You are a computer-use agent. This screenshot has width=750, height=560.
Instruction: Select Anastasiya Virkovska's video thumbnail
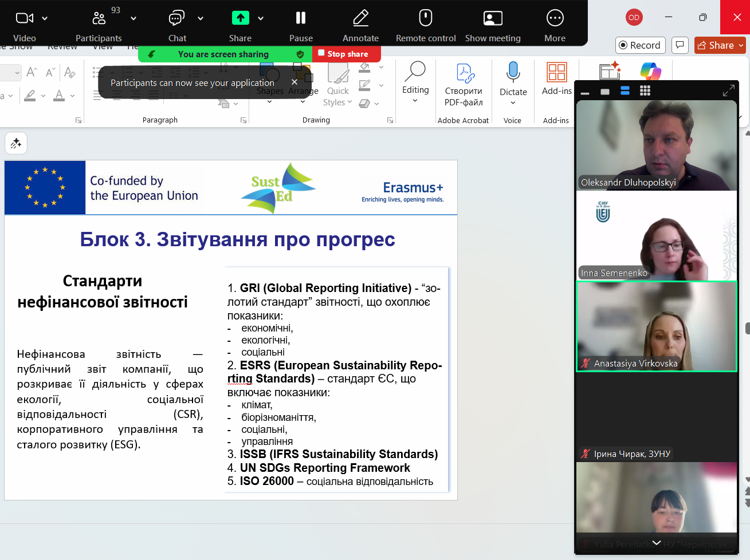(656, 326)
